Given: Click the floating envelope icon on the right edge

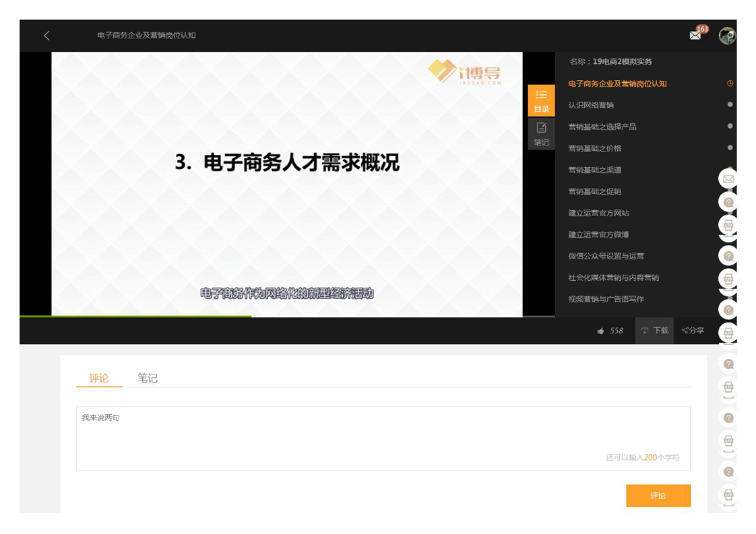Looking at the screenshot, I should pos(728,179).
